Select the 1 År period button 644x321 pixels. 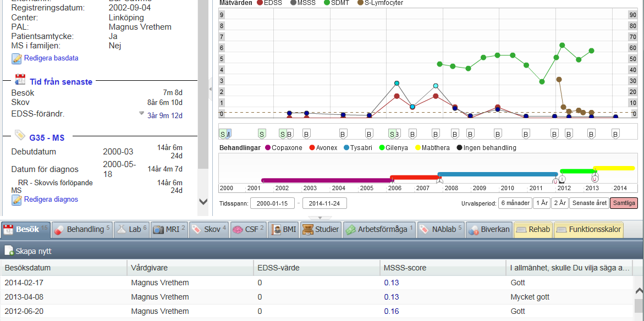pos(541,203)
